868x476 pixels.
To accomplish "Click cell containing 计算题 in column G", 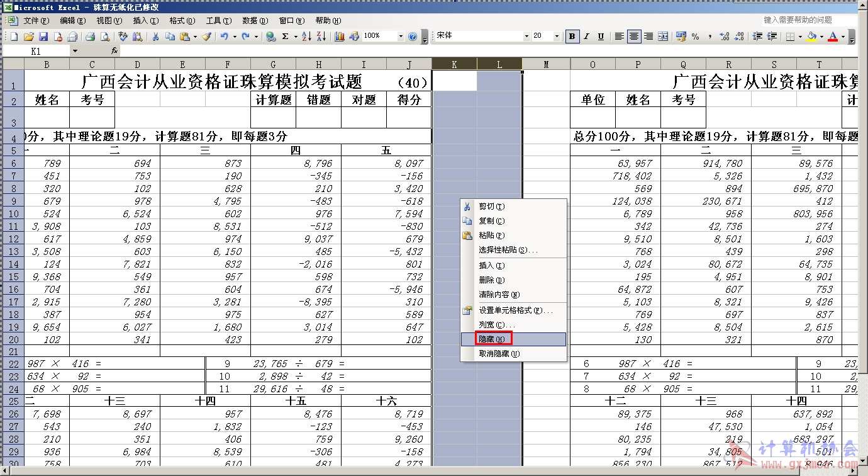I will (274, 99).
